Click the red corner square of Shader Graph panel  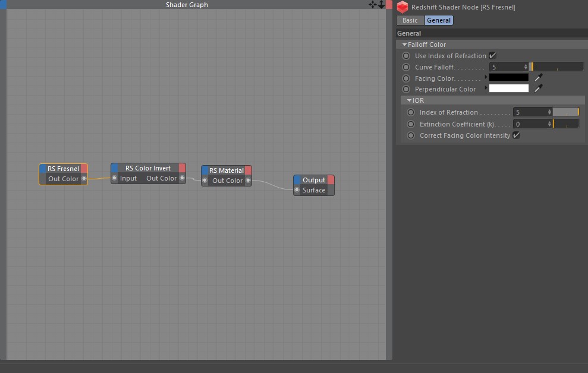(x=389, y=5)
